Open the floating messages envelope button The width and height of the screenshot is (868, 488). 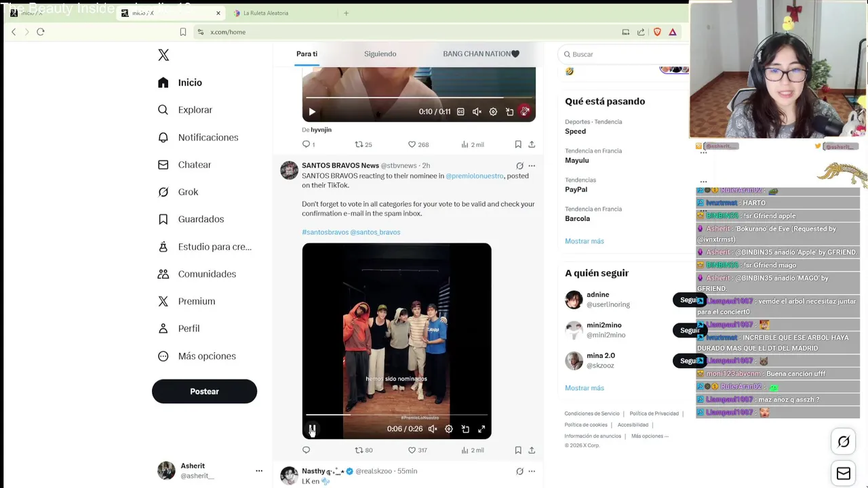coord(844,474)
